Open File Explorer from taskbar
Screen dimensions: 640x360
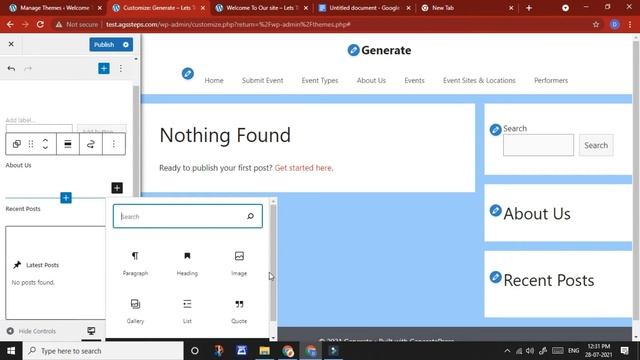264,351
